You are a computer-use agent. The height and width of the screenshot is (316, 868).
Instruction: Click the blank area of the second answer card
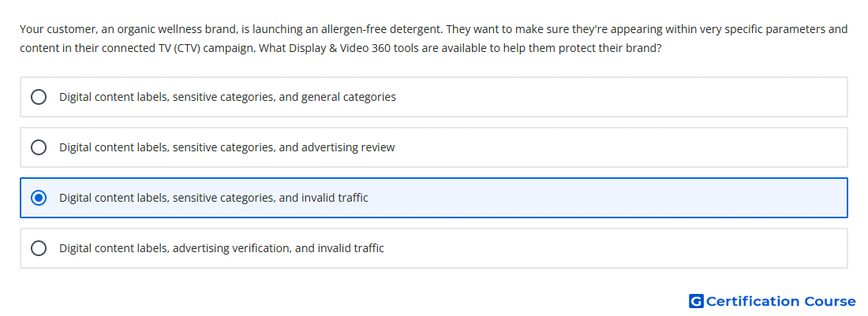(620, 147)
